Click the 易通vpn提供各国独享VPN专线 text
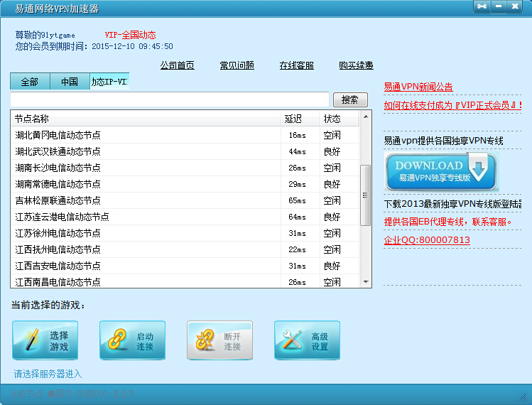532x405 pixels. click(x=443, y=141)
